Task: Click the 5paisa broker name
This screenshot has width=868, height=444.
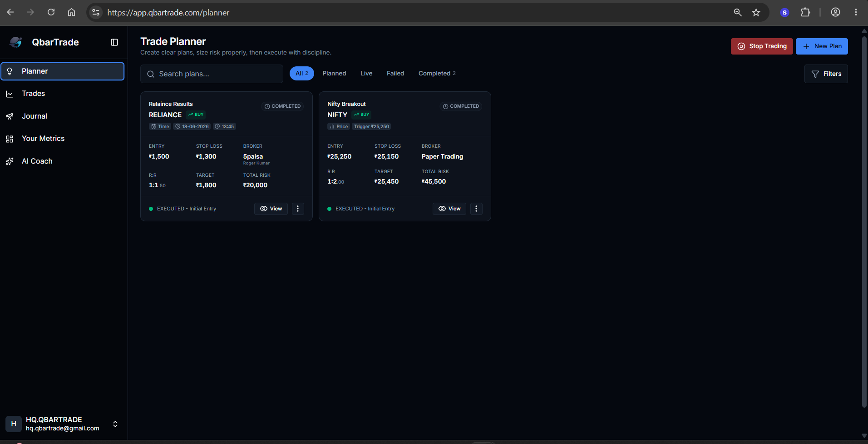Action: click(x=253, y=156)
